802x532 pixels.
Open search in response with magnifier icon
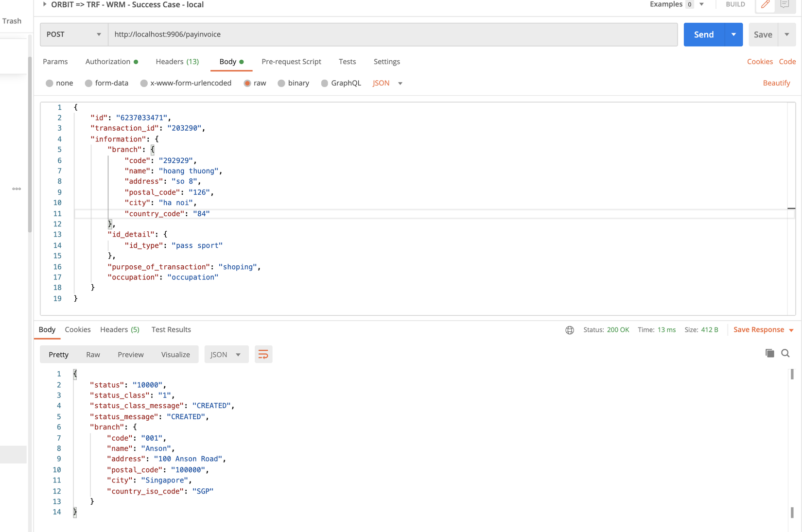785,353
